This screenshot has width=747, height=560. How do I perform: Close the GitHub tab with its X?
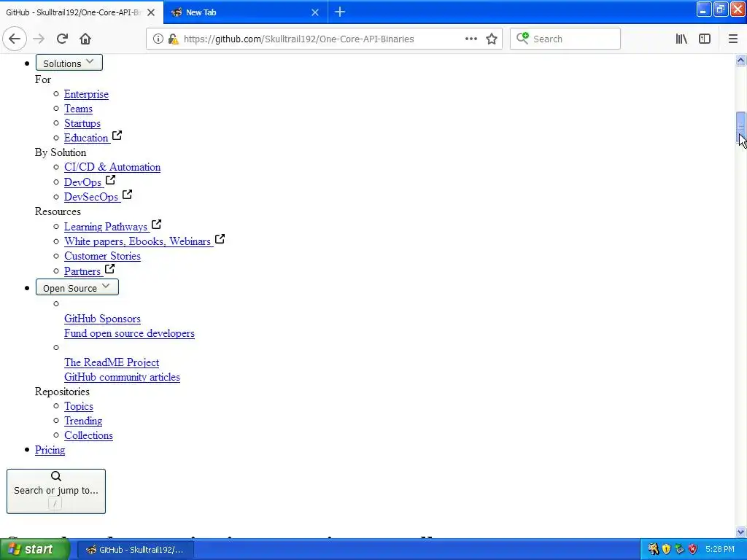(x=151, y=12)
